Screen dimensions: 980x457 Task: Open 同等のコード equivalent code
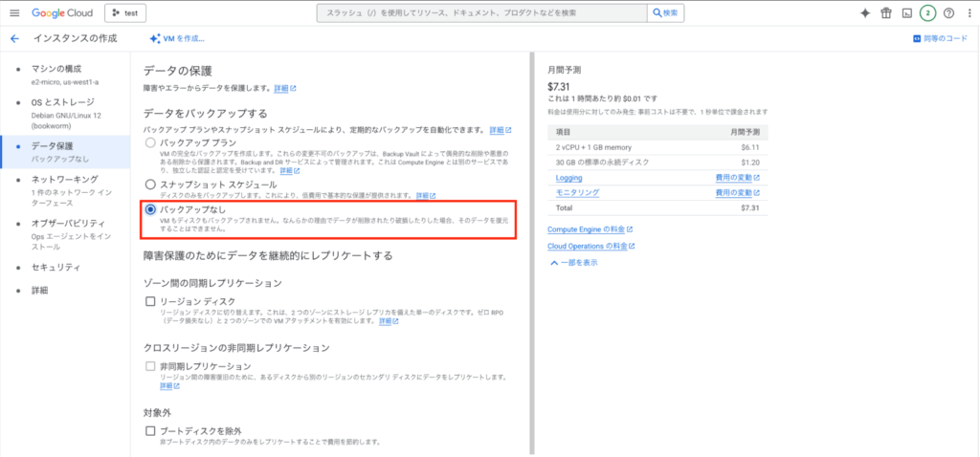click(940, 38)
